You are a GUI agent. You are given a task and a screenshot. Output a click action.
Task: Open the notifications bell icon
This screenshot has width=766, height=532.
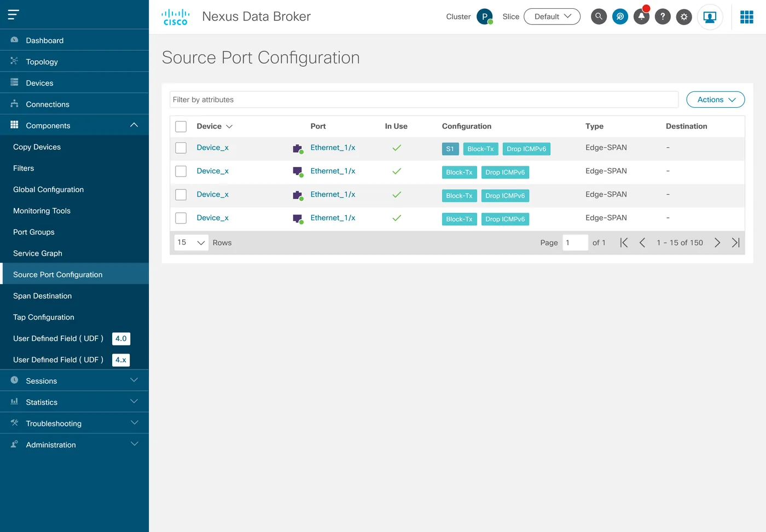pos(641,16)
